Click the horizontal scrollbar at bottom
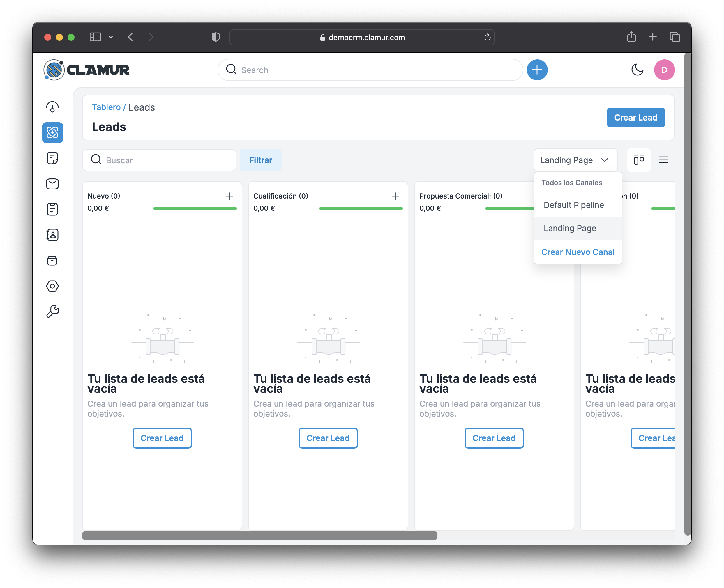 coord(259,536)
